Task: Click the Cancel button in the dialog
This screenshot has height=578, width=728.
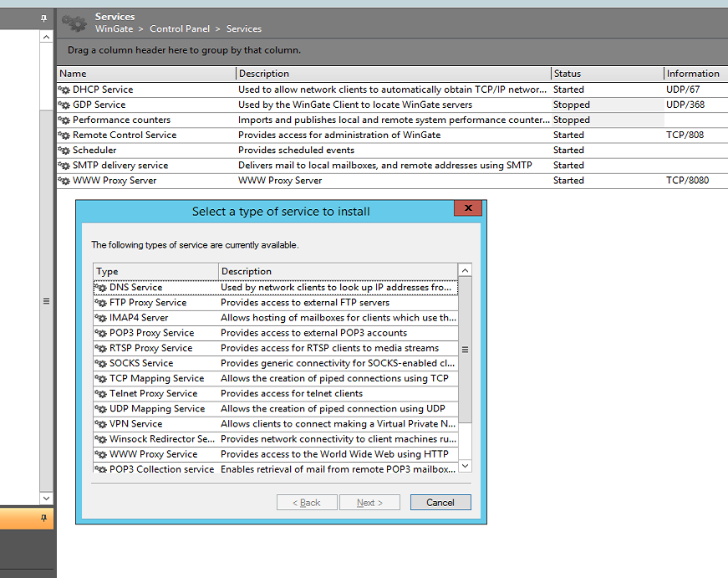Action: 440,502
